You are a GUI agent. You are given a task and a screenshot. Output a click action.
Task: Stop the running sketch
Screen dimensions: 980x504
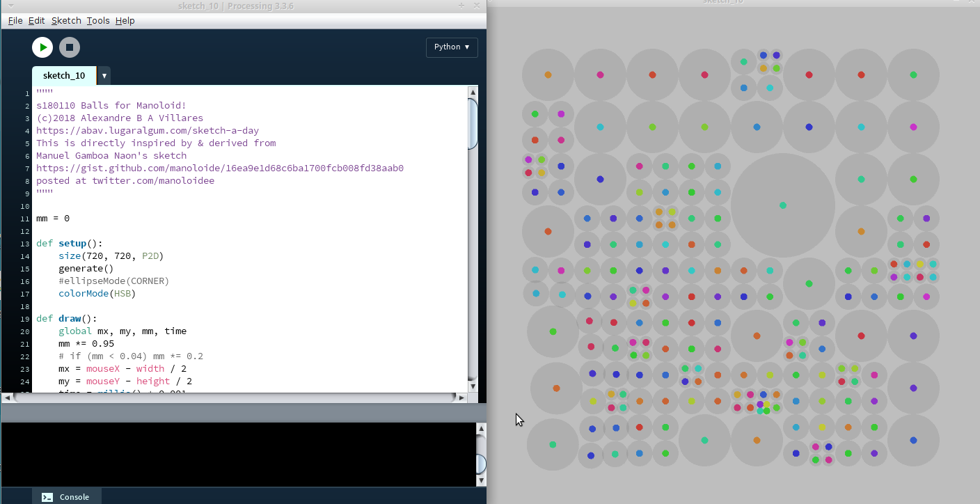69,47
